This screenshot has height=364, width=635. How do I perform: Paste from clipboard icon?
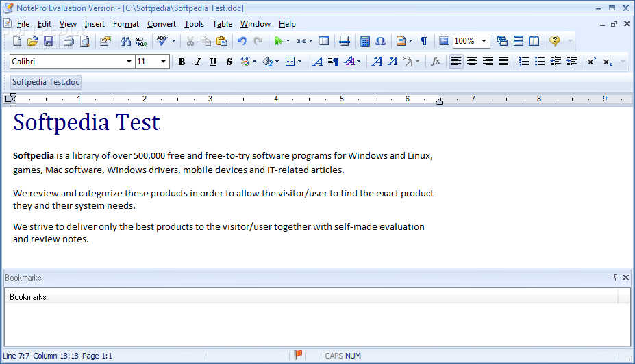[x=222, y=41]
